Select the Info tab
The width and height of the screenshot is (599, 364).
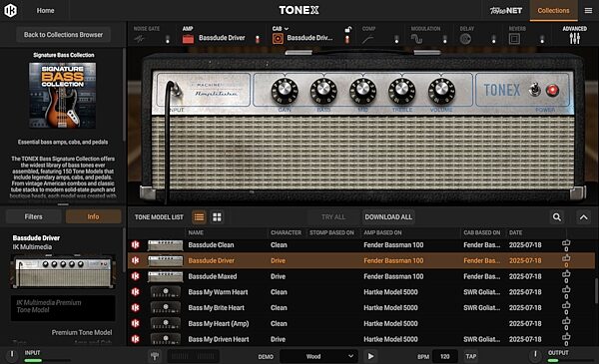[93, 216]
